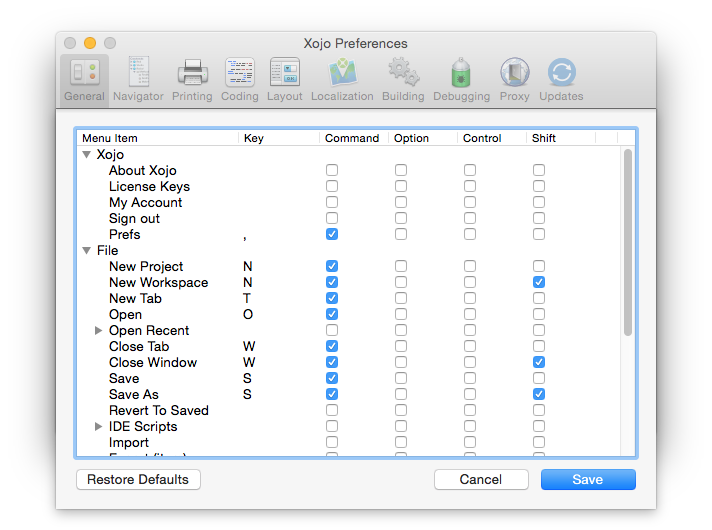This screenshot has height=530, width=712.
Task: Open the Coding preferences icon
Action: (x=240, y=72)
